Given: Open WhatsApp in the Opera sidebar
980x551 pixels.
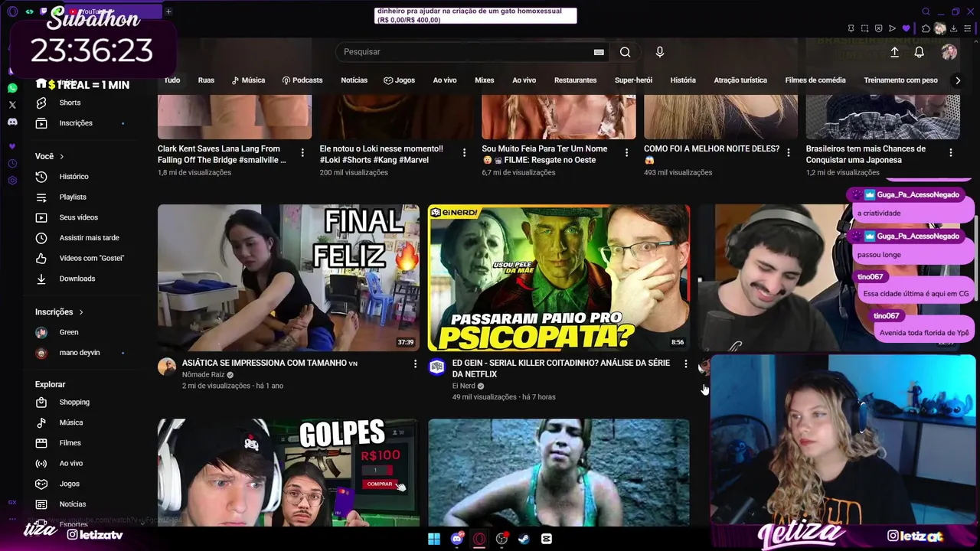Looking at the screenshot, I should [x=12, y=88].
